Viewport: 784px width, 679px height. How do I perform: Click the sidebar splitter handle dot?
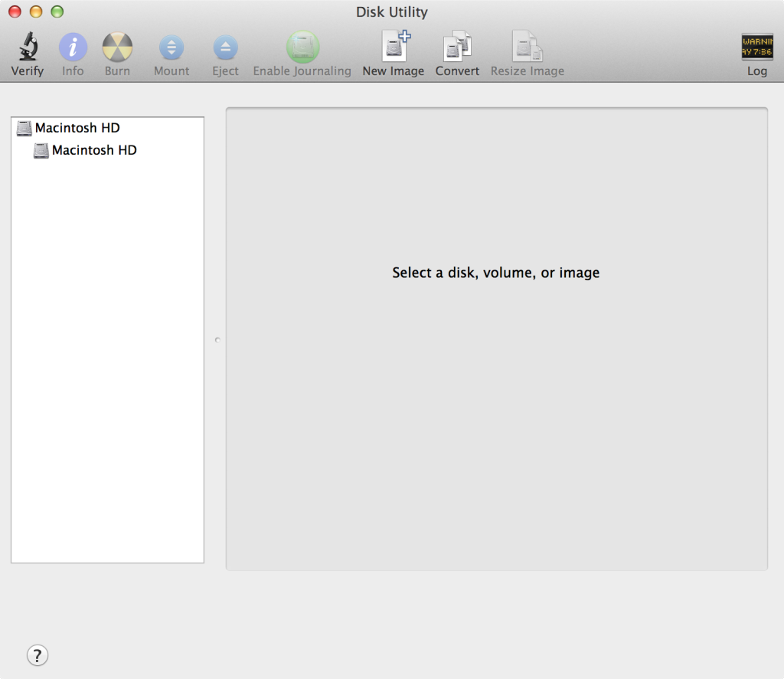click(x=217, y=340)
